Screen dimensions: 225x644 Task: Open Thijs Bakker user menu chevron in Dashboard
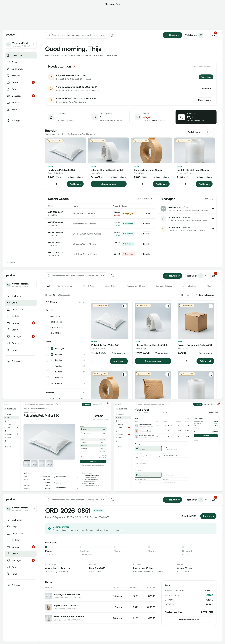[x=206, y=35]
